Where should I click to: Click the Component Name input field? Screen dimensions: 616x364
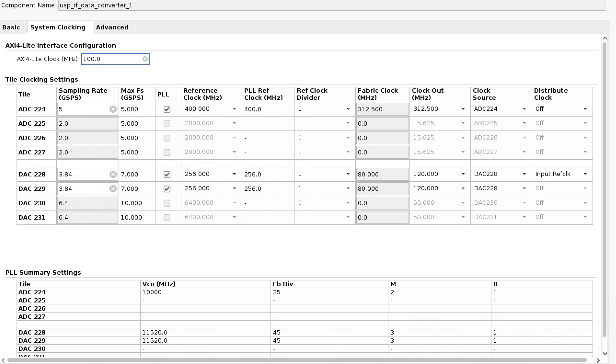(331, 5)
